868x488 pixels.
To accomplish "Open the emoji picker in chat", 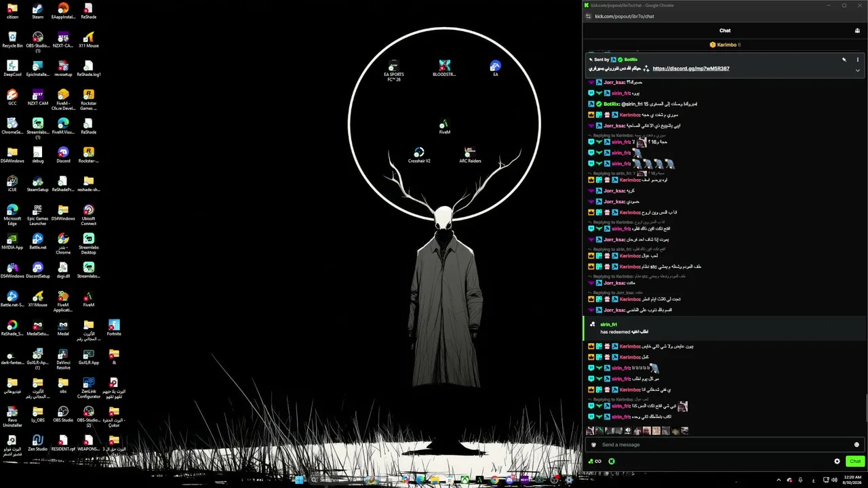I will [x=856, y=445].
